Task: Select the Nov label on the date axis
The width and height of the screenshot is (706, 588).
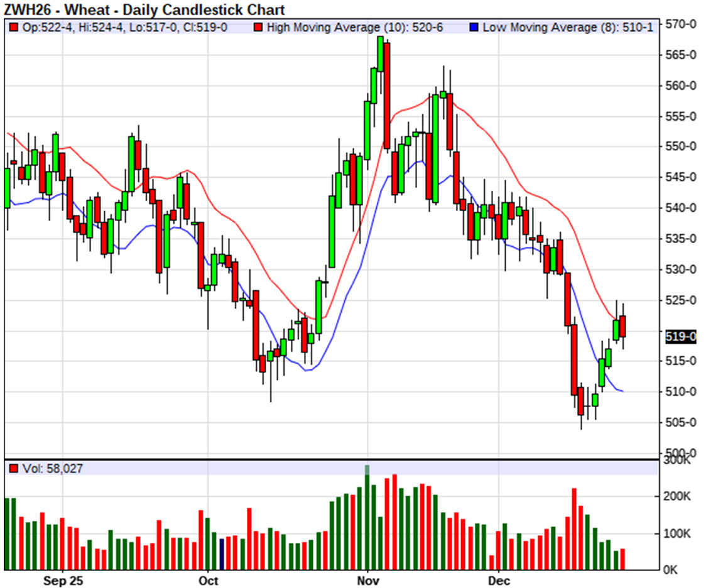Action: point(367,580)
